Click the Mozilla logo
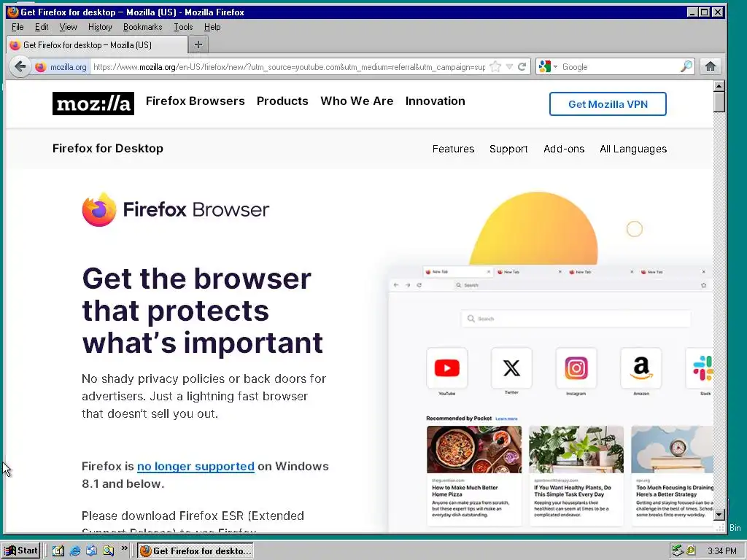The image size is (747, 560). pyautogui.click(x=93, y=104)
